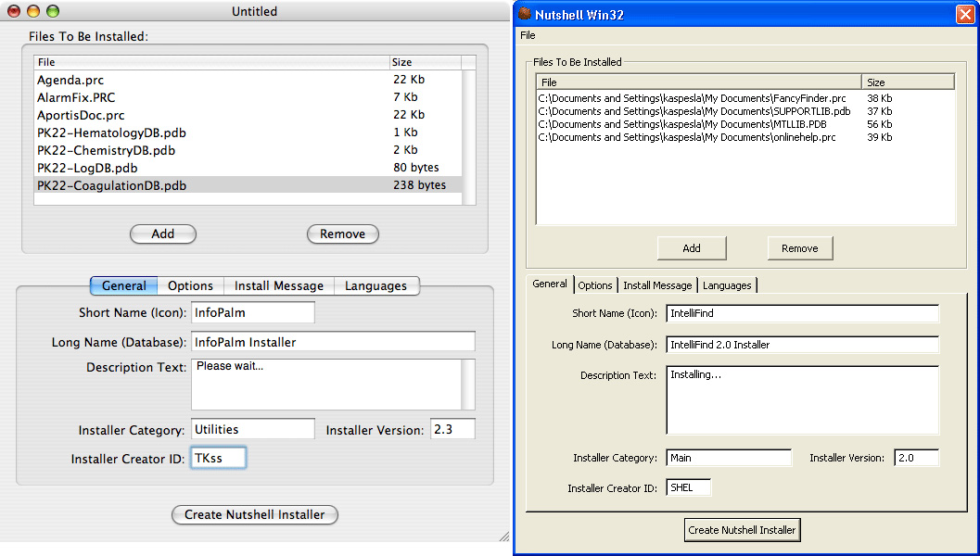The image size is (980, 556).
Task: Click the Nutshell Win32 title bar icon
Action: tap(525, 15)
